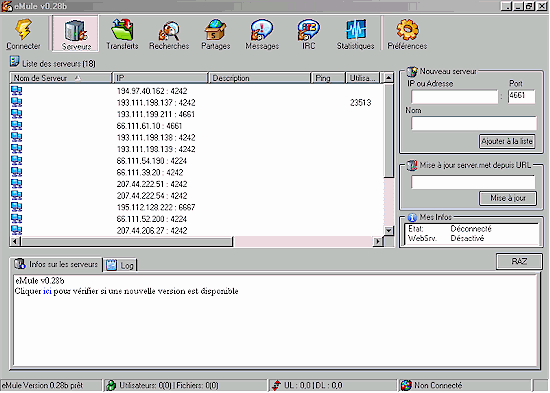Open Partages shared files icon

click(x=215, y=30)
